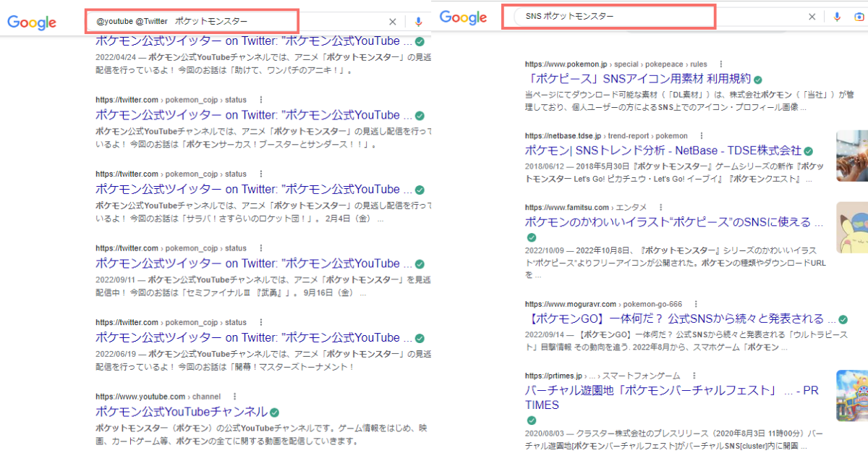Open the thumbnail image beside the PR TIMES result
The height and width of the screenshot is (456, 868).
click(x=852, y=395)
